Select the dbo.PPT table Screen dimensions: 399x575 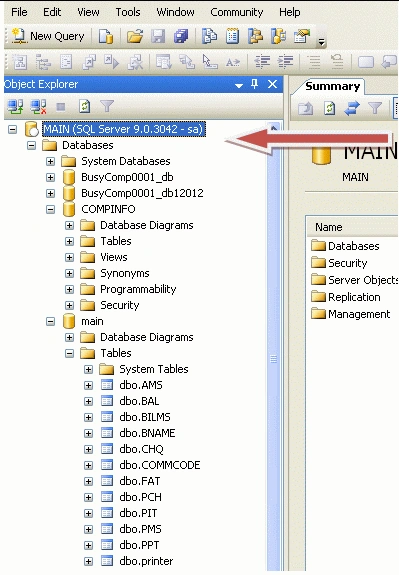(x=139, y=545)
